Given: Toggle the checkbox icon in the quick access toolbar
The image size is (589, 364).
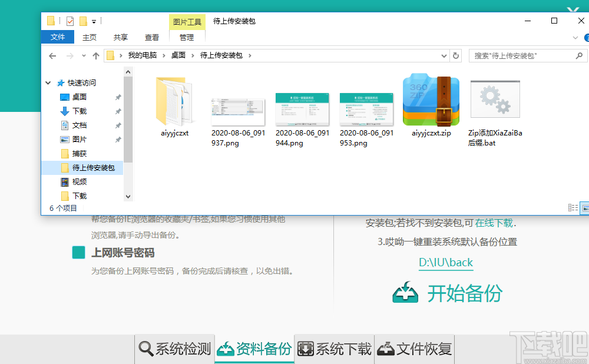Looking at the screenshot, I should pyautogui.click(x=69, y=21).
